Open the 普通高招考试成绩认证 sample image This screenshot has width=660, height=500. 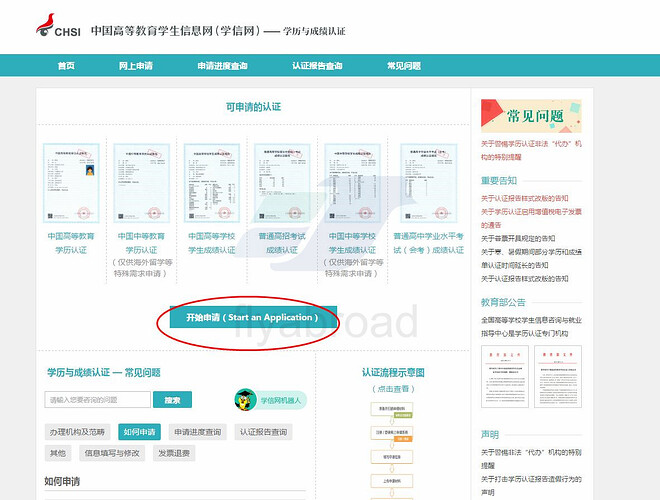283,182
